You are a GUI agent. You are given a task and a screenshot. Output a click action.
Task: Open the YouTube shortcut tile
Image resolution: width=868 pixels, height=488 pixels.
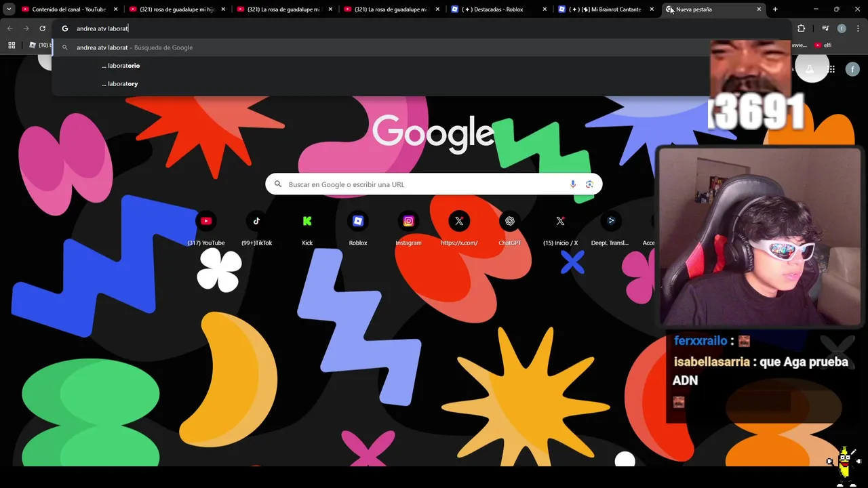(x=206, y=228)
